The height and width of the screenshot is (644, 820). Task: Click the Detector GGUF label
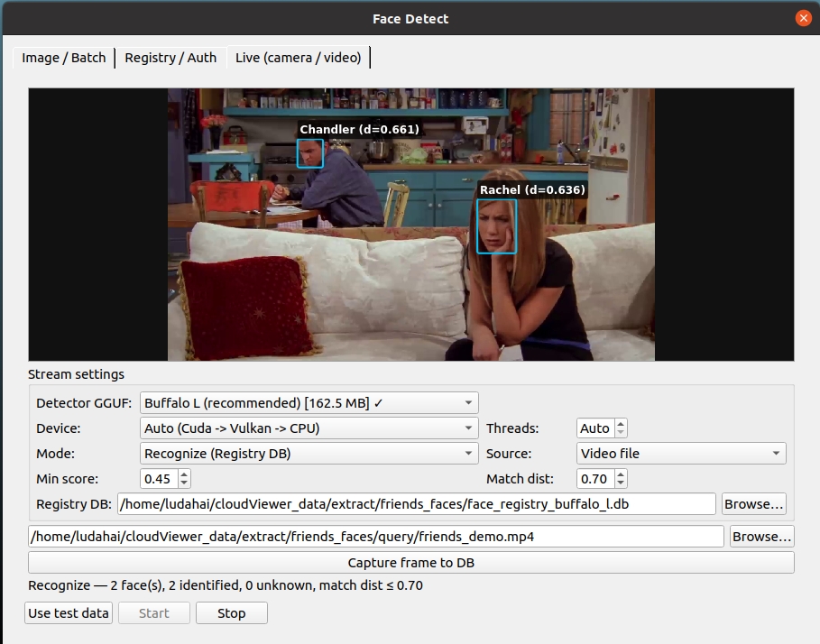84,403
